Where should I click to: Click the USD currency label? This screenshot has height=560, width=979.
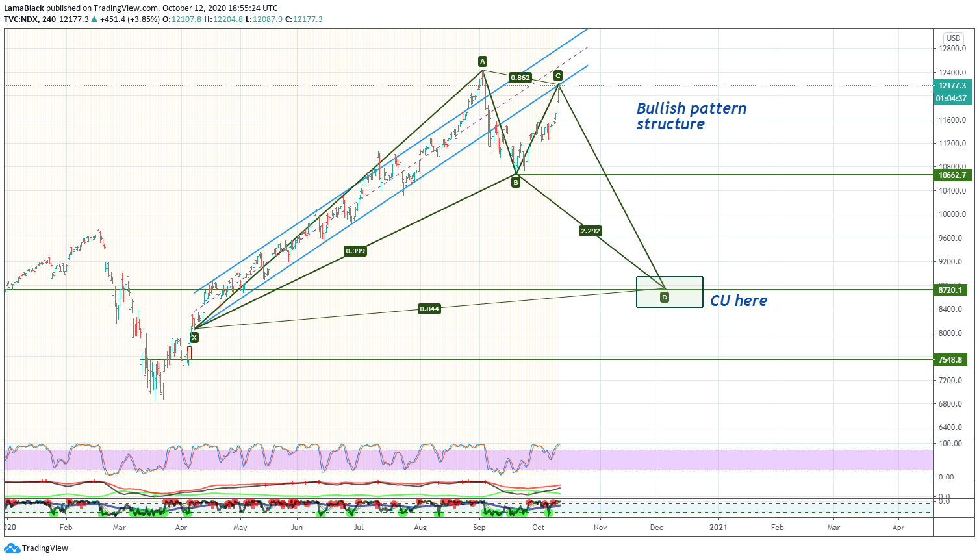pos(954,38)
